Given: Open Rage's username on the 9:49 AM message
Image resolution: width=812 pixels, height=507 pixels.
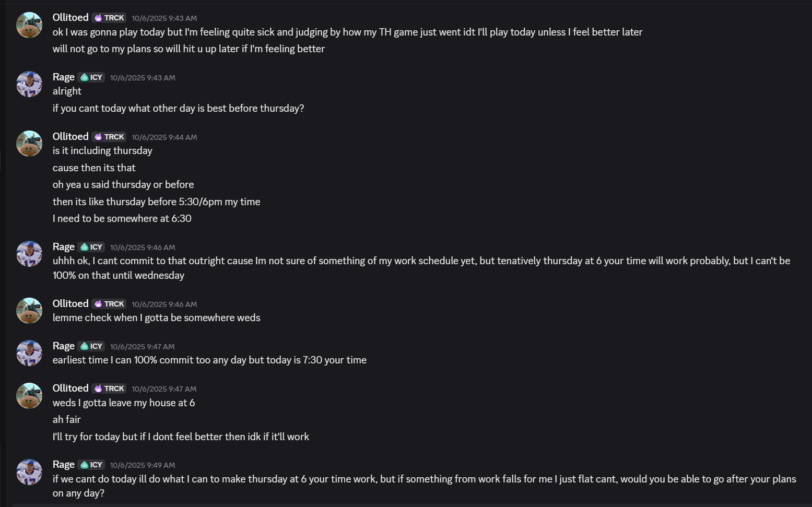Looking at the screenshot, I should click(64, 465).
